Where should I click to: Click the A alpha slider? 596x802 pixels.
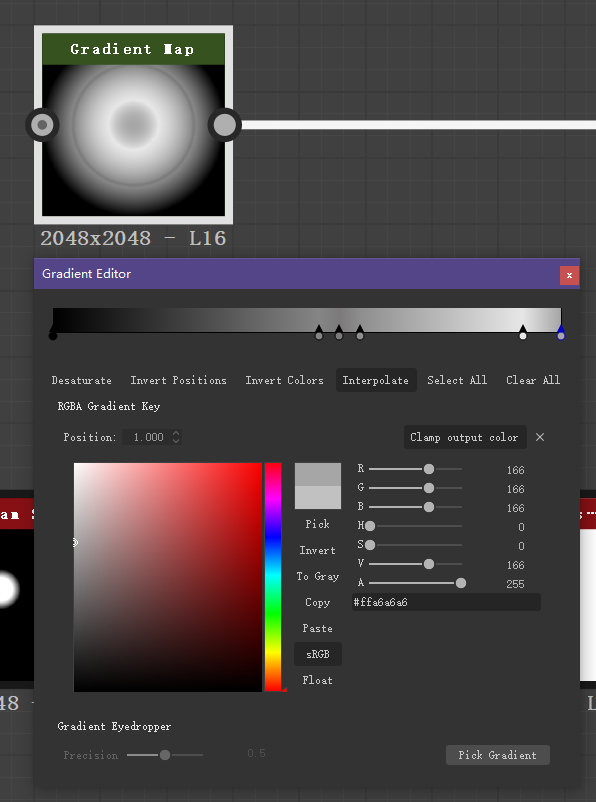[417, 583]
